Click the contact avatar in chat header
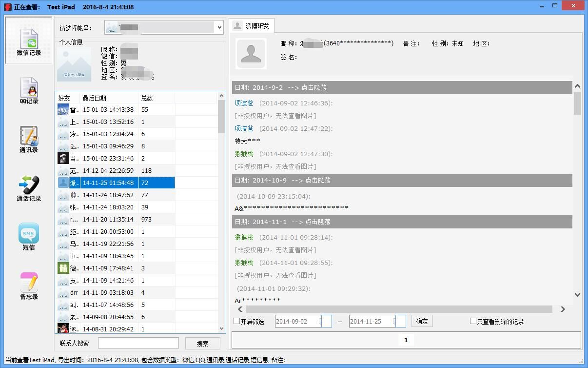Screen dimensions: 588x368 (251, 54)
